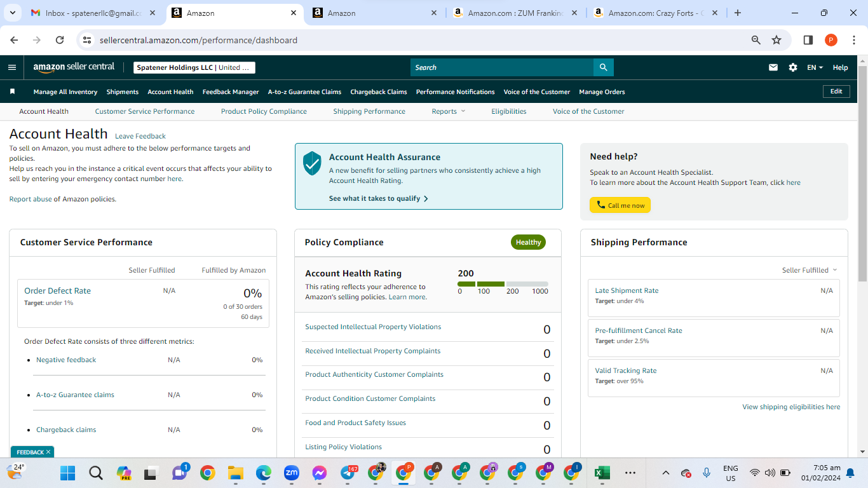
Task: Open the Seller Central hamburger menu
Action: tap(12, 67)
